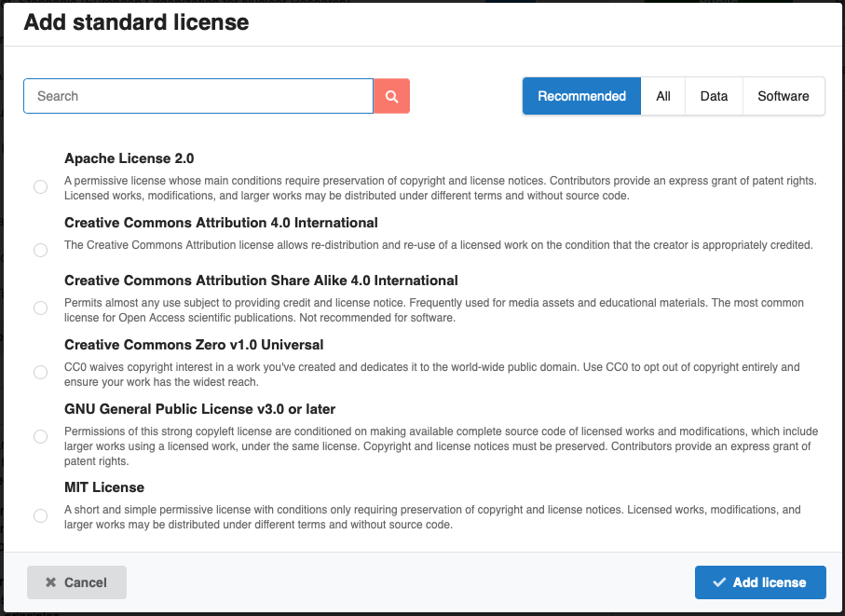Click the Apache description starting 'A permissive license'

(x=441, y=188)
